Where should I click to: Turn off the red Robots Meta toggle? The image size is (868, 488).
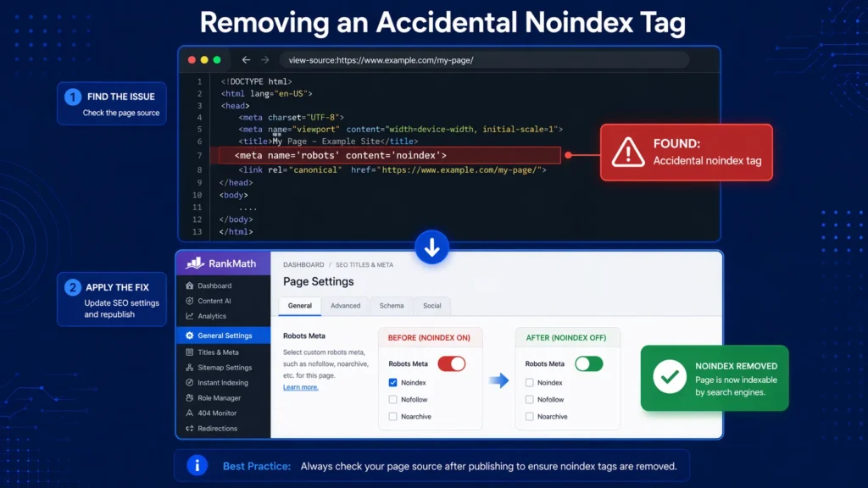(451, 363)
